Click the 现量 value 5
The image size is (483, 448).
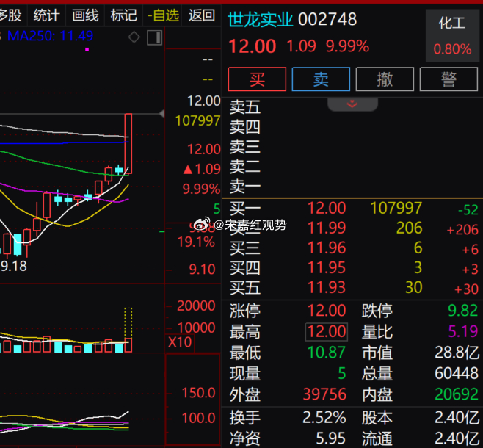pos(342,373)
